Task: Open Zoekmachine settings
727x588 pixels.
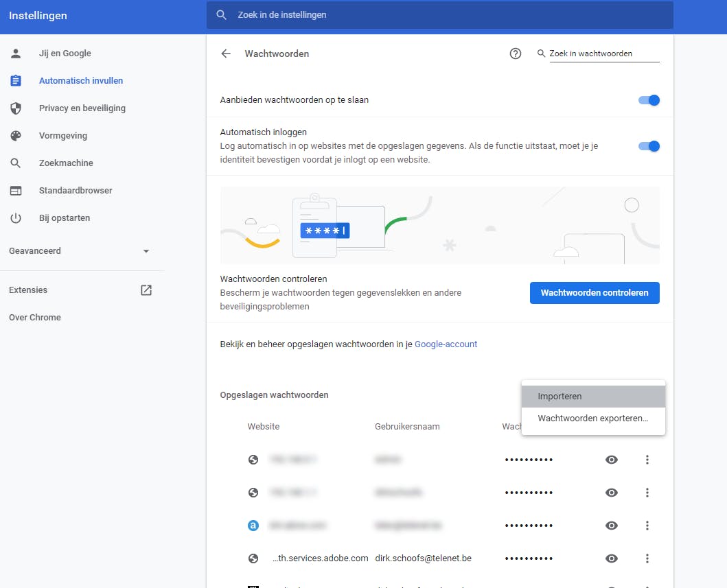Action: (66, 163)
